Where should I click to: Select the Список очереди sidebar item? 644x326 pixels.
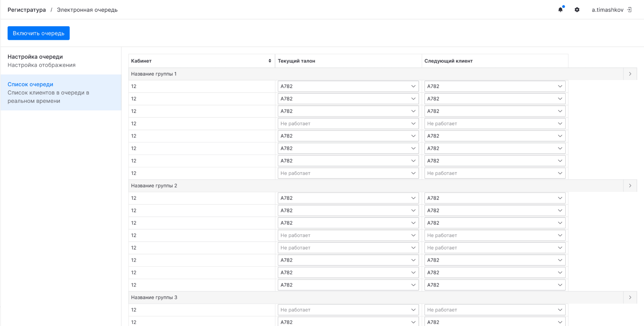point(31,84)
